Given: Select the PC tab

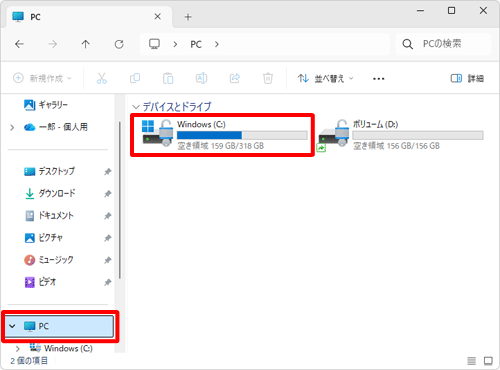Looking at the screenshot, I should (x=89, y=17).
